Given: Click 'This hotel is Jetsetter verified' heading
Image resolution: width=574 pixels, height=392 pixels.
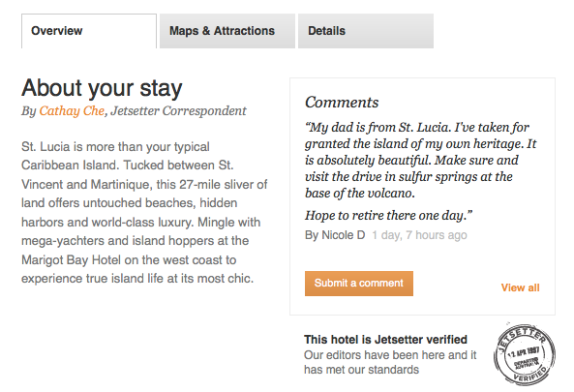Looking at the screenshot, I should pyautogui.click(x=385, y=340).
